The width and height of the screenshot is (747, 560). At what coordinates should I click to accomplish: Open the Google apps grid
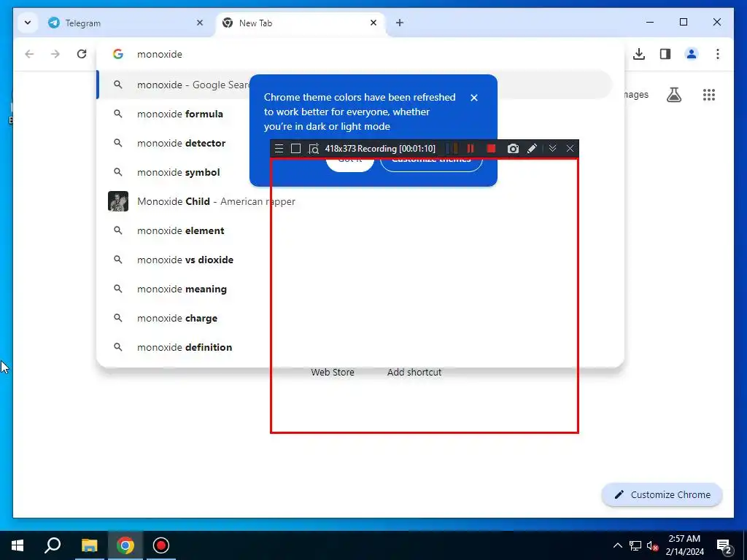click(x=709, y=95)
